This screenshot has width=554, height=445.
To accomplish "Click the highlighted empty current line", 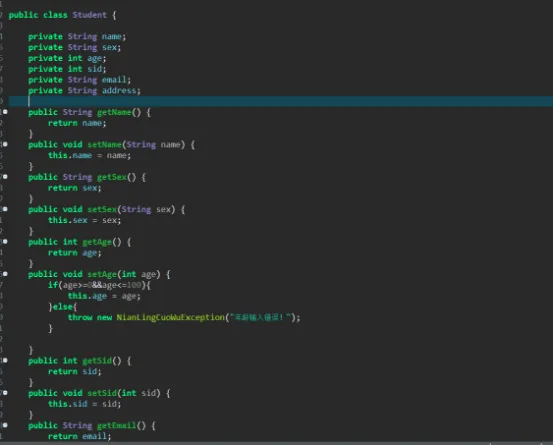I will point(281,101).
